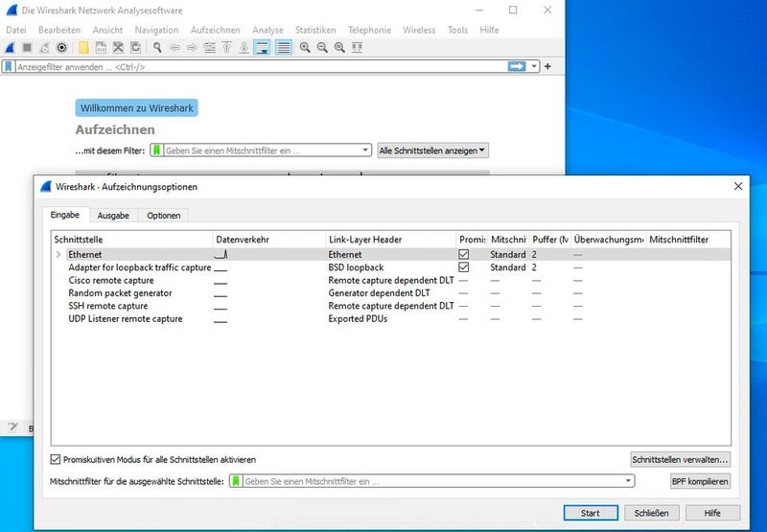Click the zoom out toolbar icon
Viewport: 767px width, 532px height.
322,47
